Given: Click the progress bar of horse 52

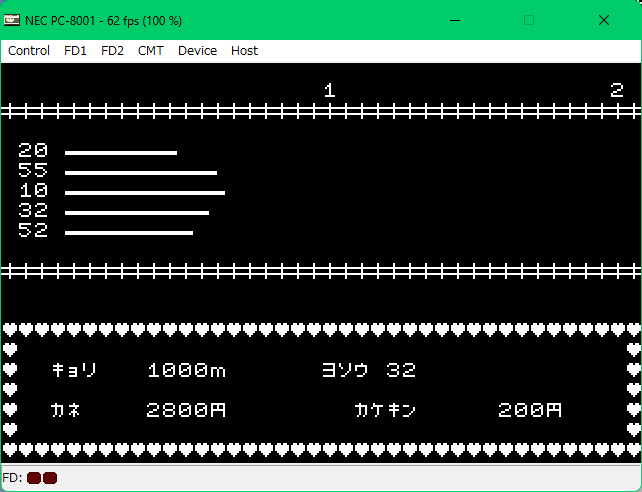Looking at the screenshot, I should [x=129, y=233].
